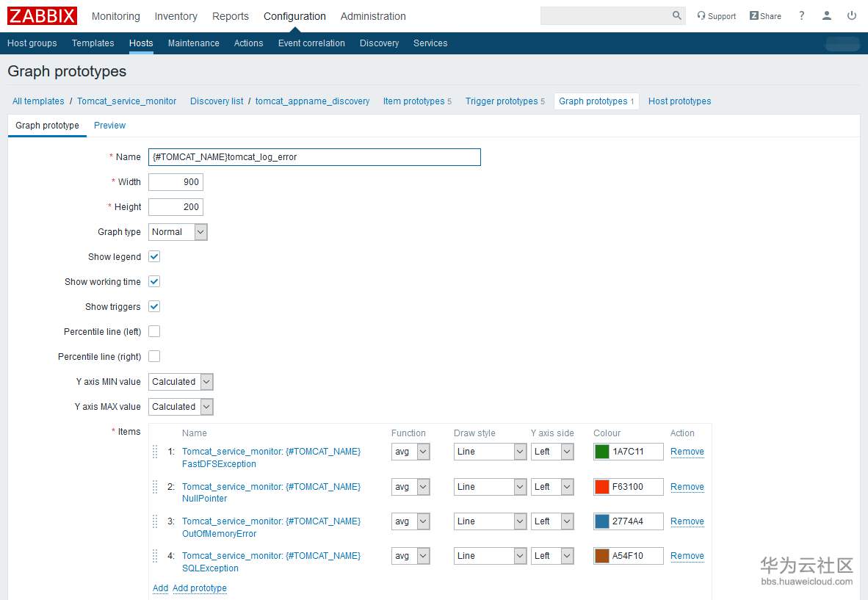Open red F63100 colour swatch
The height and width of the screenshot is (600, 868).
tap(601, 486)
